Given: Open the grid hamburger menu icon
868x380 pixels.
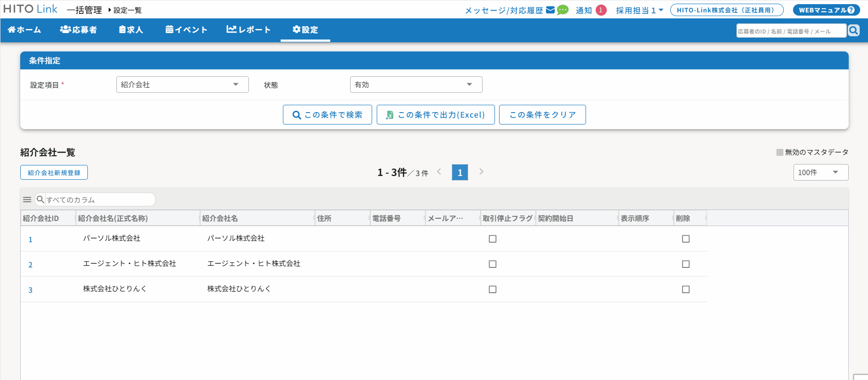Looking at the screenshot, I should [27, 199].
